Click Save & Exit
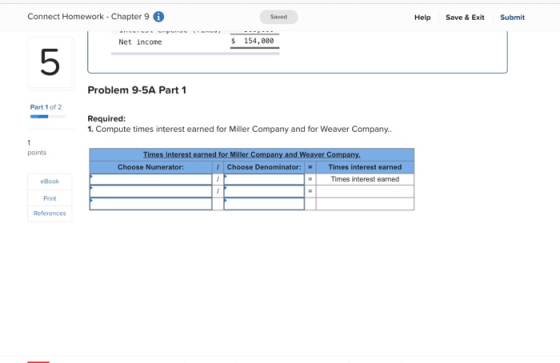This screenshot has height=363, width=560. click(x=465, y=17)
